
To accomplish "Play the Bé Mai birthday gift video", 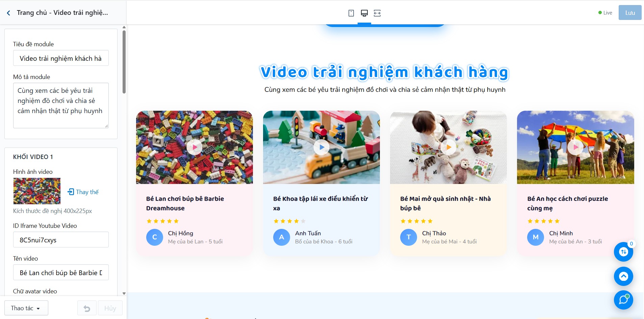I will [448, 147].
